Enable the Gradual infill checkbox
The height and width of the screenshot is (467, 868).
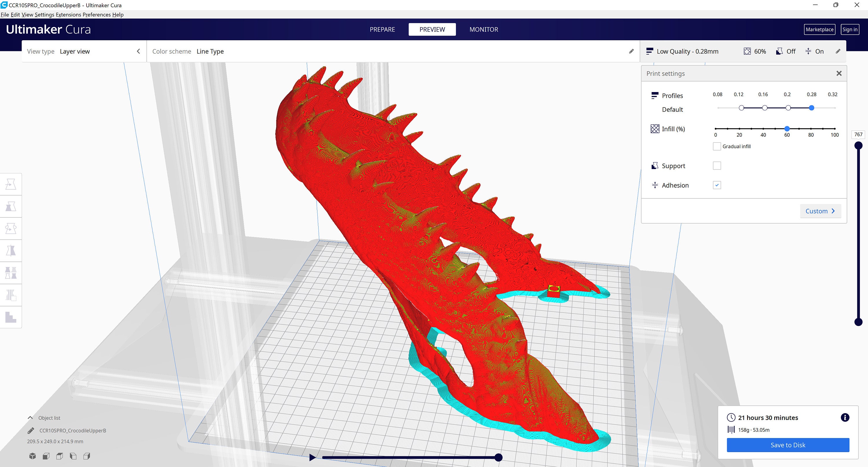(717, 146)
